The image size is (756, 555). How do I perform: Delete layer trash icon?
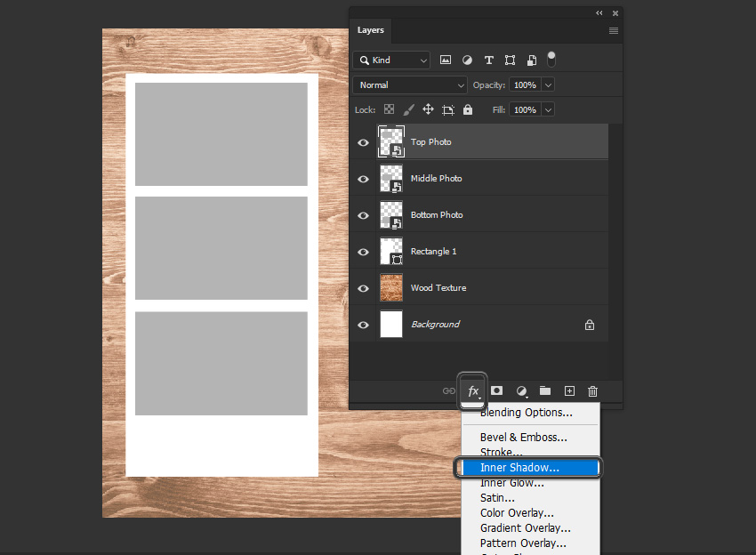coord(593,391)
